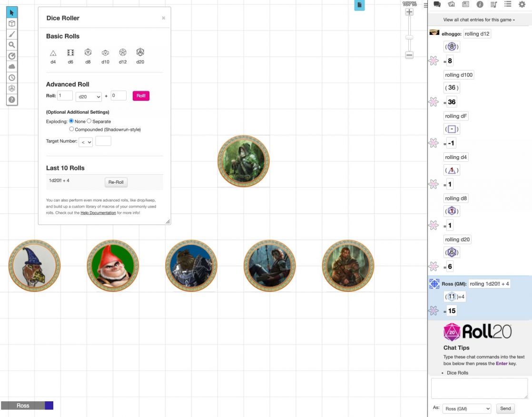Viewport: 532px width, 417px height.
Task: Select the seated archer token
Action: (x=269, y=266)
